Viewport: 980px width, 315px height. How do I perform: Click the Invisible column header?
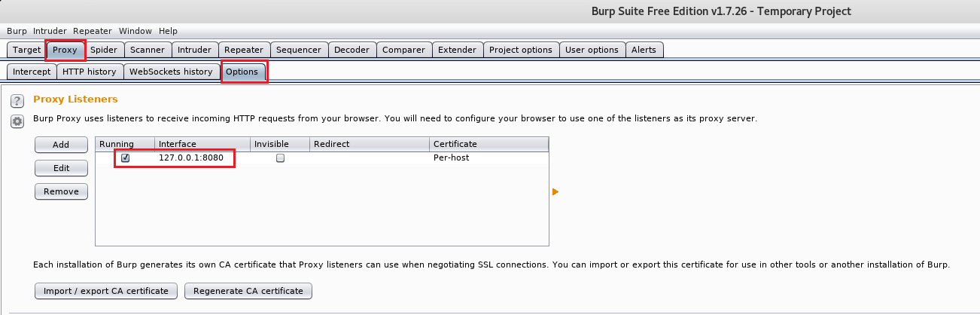(x=280, y=144)
